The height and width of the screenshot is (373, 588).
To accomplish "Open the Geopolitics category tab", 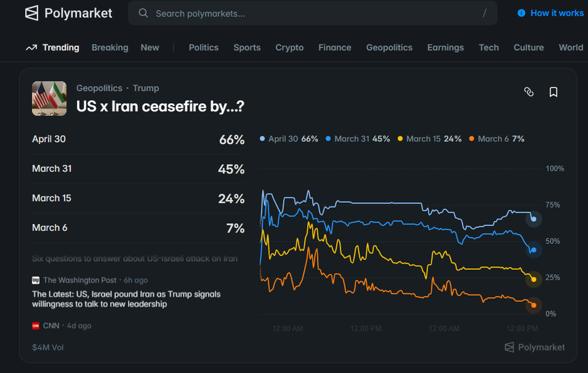I will [389, 48].
